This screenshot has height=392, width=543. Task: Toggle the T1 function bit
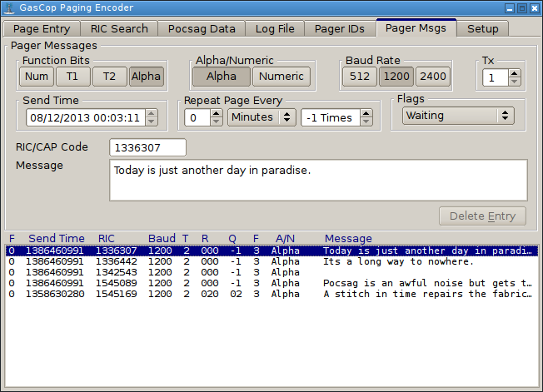(72, 77)
